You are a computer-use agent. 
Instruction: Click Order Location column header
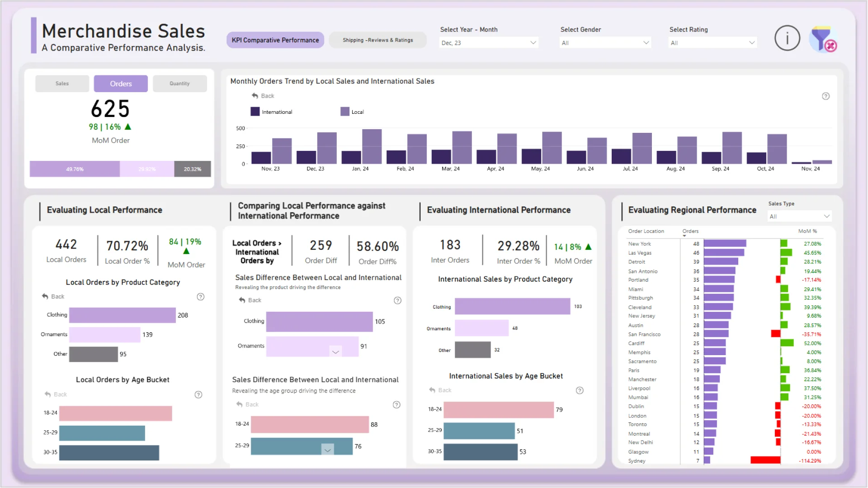pos(646,231)
